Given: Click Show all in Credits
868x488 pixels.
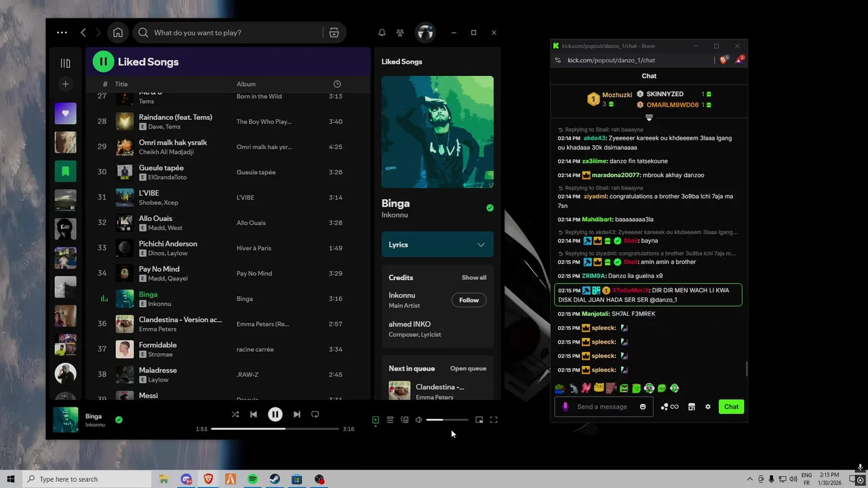Looking at the screenshot, I should (x=474, y=277).
